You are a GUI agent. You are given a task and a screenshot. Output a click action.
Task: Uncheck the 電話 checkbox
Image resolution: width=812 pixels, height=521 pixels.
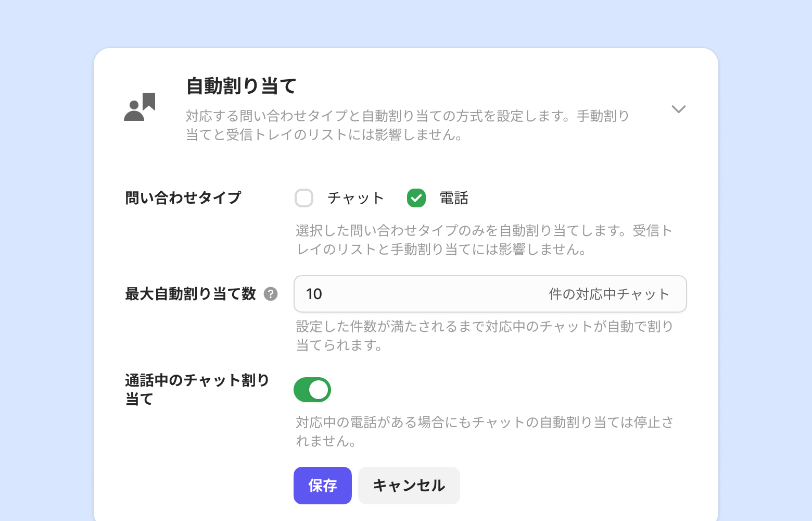pos(416,198)
